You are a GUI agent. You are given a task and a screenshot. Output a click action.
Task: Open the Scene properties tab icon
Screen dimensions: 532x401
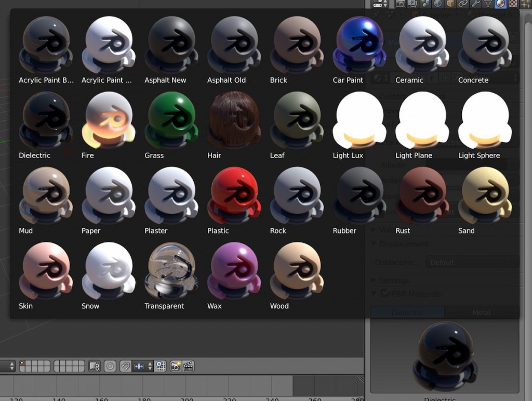click(x=425, y=4)
